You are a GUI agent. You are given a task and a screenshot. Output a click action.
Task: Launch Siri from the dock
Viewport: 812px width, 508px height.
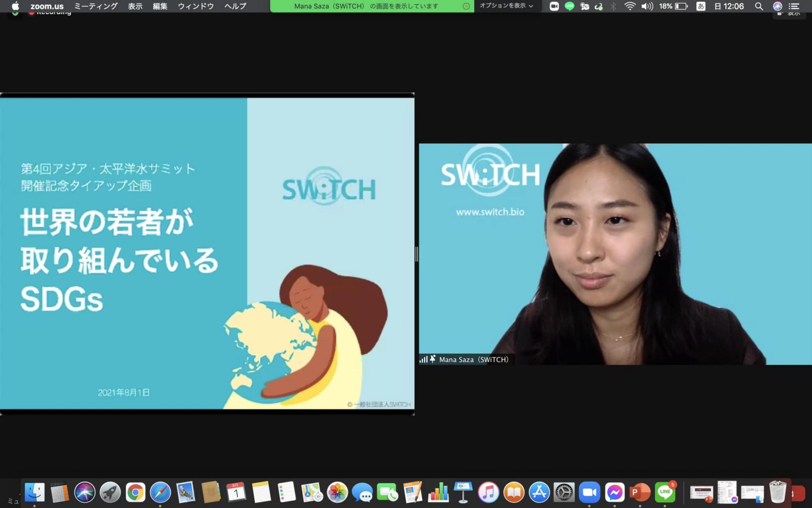[x=84, y=492]
